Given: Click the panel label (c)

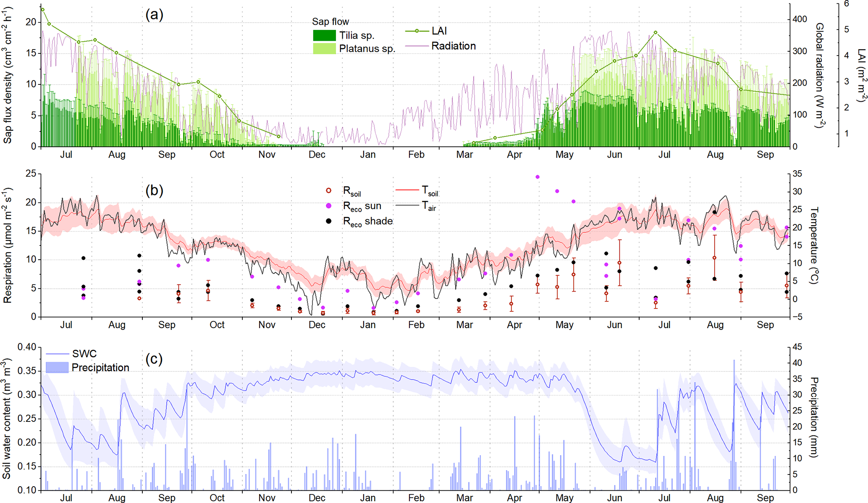Looking at the screenshot, I should point(154,359).
